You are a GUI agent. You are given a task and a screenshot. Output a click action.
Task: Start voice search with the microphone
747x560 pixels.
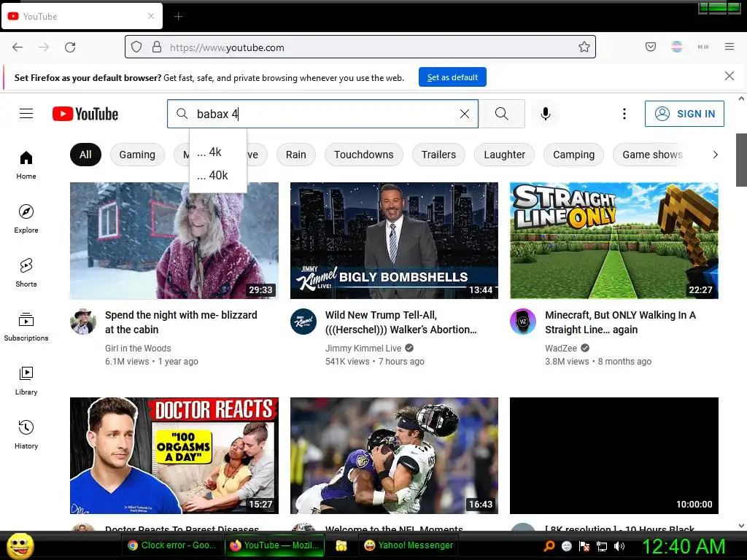546,114
